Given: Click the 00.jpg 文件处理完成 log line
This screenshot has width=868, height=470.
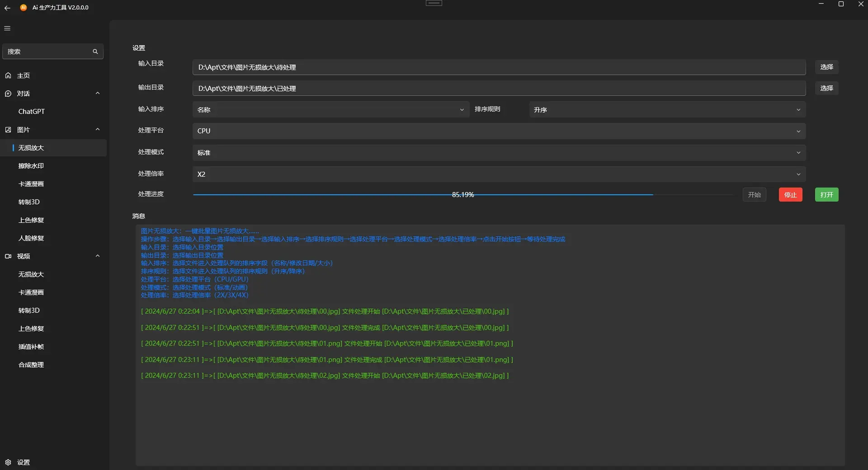Looking at the screenshot, I should 325,328.
